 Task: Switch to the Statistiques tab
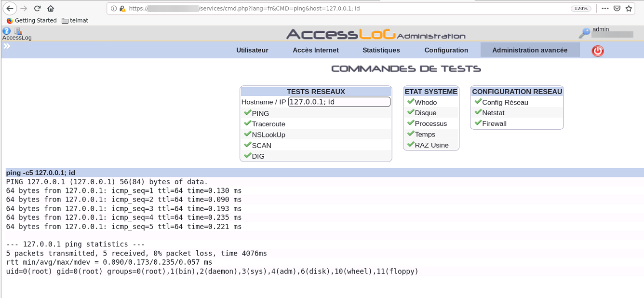381,50
